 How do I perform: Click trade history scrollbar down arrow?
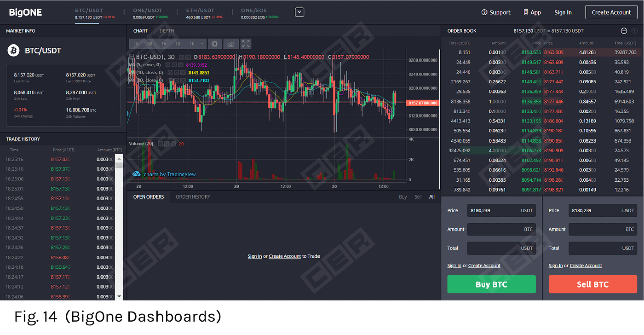(x=119, y=296)
